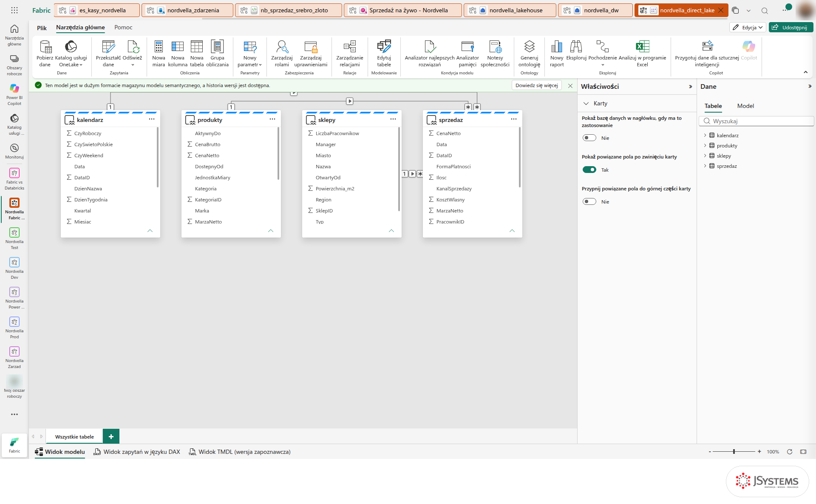Switch to Model tab in Dane pane
Image resolution: width=816 pixels, height=504 pixels.
tap(745, 106)
